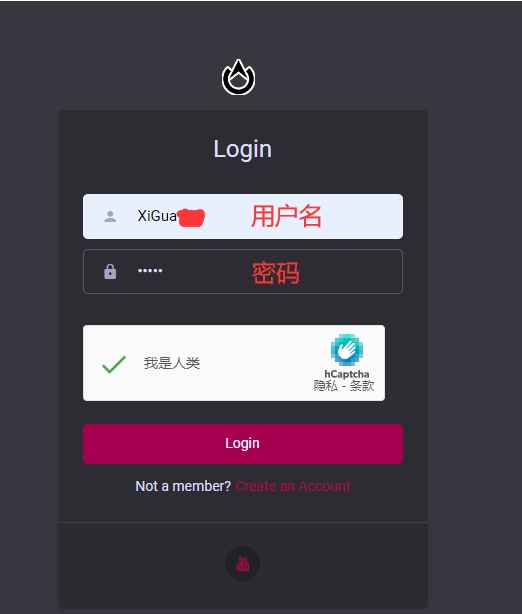This screenshot has width=522, height=614.
Task: Focus the password field with masked dots
Action: point(243,271)
